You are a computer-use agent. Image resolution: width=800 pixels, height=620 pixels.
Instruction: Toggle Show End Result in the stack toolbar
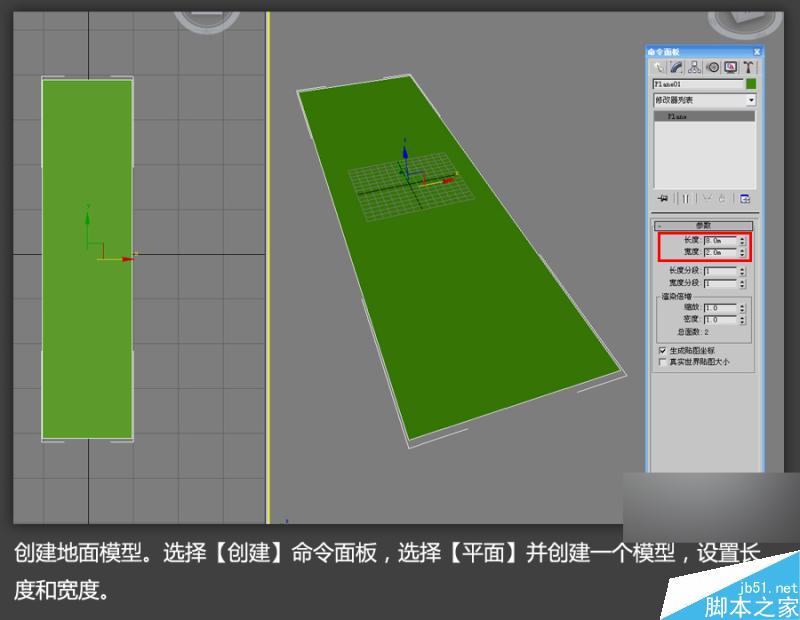pos(684,196)
